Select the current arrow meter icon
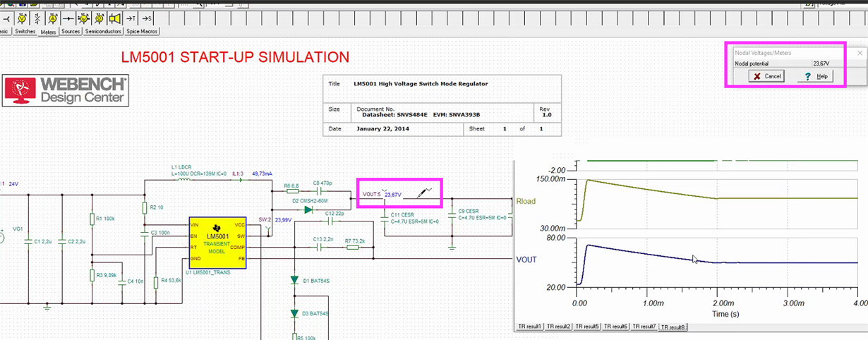Screen dimensions: 868x340 coord(68,18)
